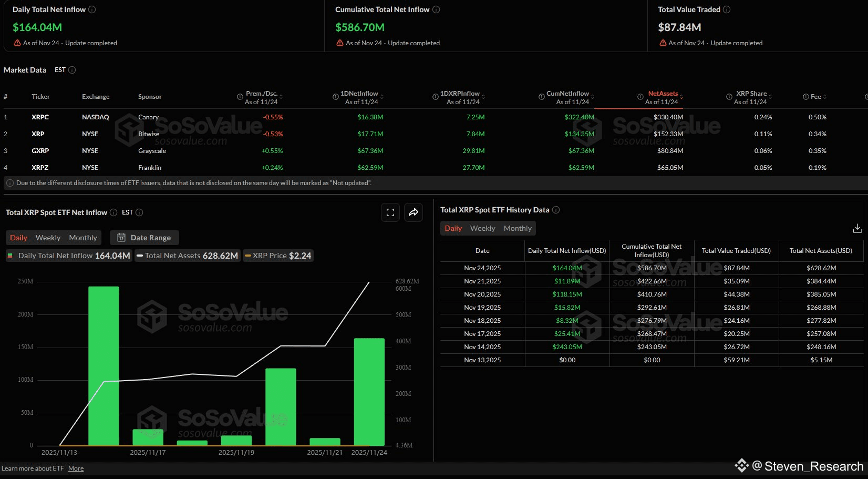Sort by Fee column arrows
This screenshot has height=479, width=868.
[825, 97]
